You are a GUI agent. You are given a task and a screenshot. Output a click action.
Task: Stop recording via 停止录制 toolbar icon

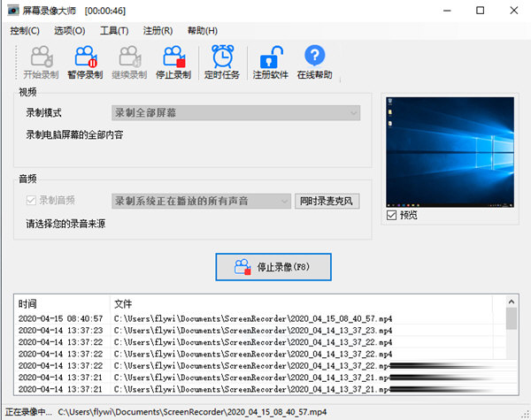(x=173, y=62)
